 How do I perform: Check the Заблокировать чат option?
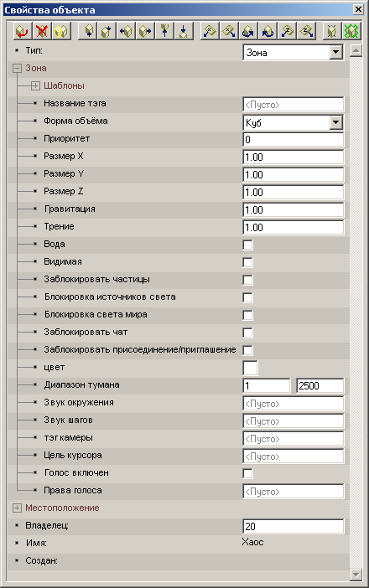click(247, 333)
